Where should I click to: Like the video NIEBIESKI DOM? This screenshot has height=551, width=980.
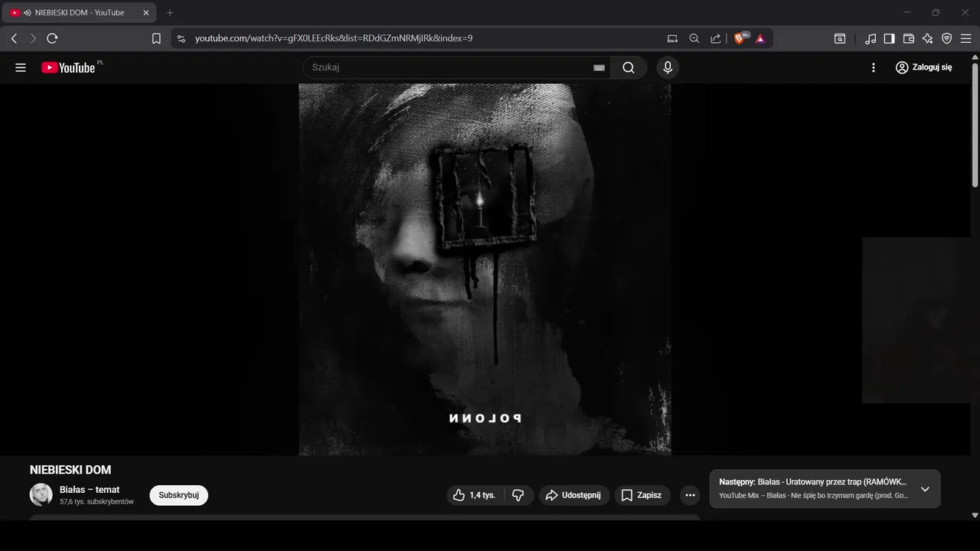[475, 495]
